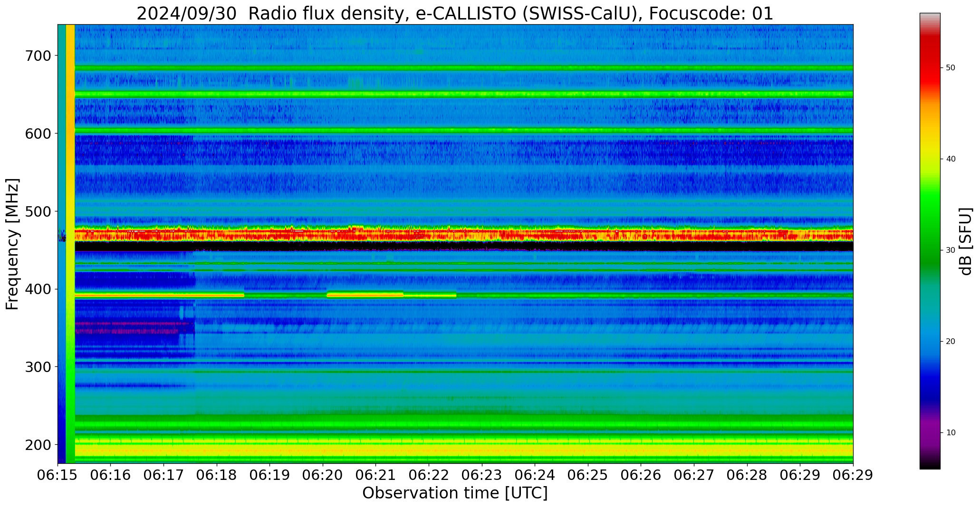
Task: Click the colorbar 10 tick label
Action: coord(951,433)
